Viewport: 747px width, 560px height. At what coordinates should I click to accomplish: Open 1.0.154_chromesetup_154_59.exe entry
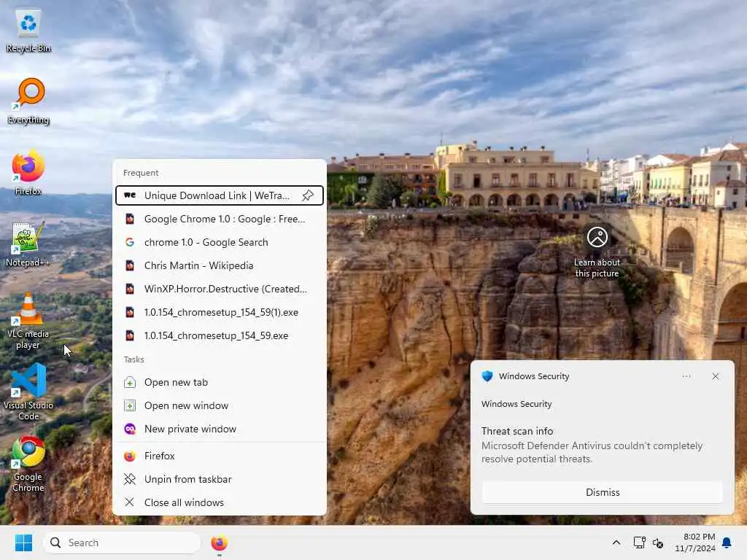[219, 335]
